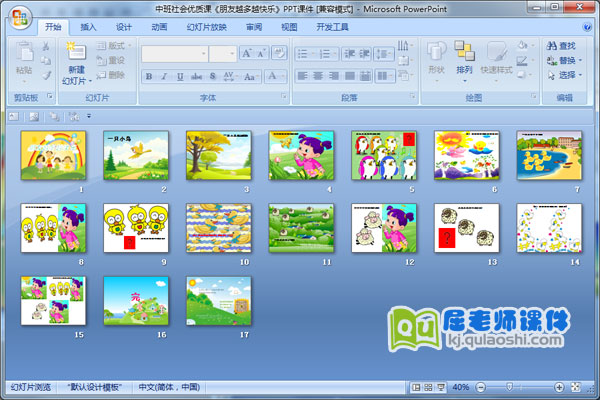Open the Insert (插入) tab

89,28
